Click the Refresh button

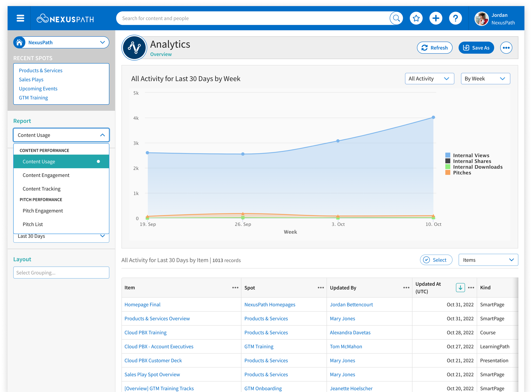pos(434,48)
